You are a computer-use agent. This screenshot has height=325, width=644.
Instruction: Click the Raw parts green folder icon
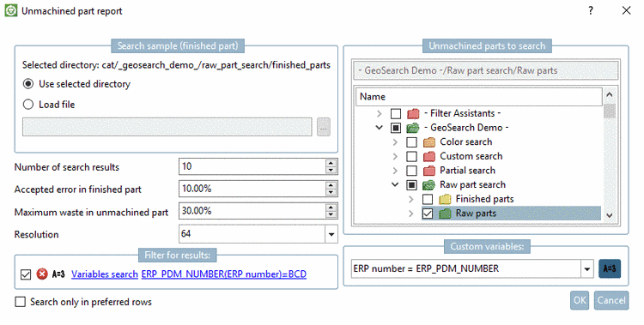click(x=445, y=214)
